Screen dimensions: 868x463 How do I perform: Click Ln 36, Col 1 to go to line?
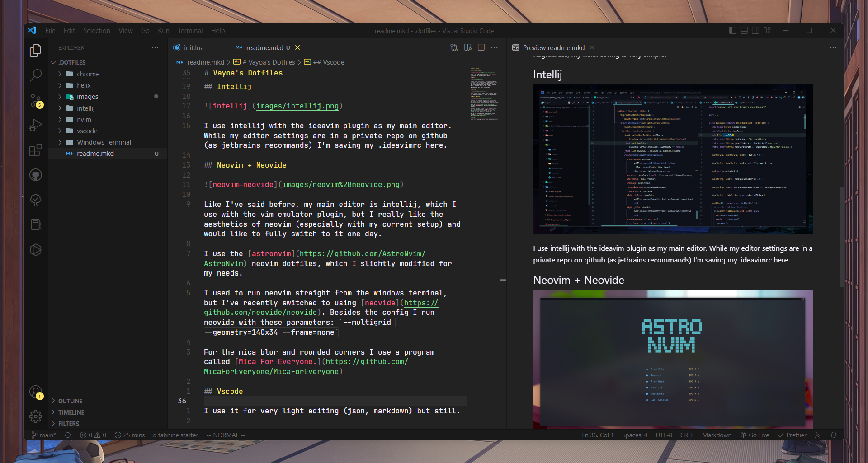tap(597, 435)
